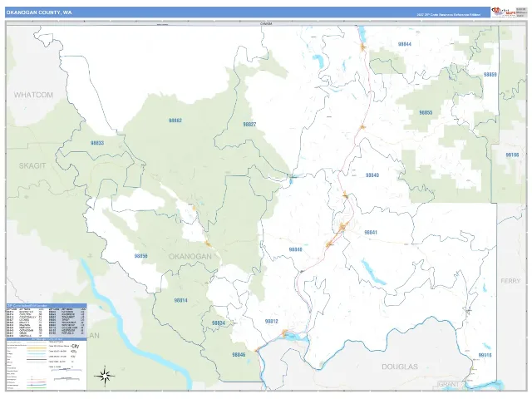Image resolution: width=532 pixels, height=399 pixels.
Task: Select the WHATCOM county label
Action: 33,95
